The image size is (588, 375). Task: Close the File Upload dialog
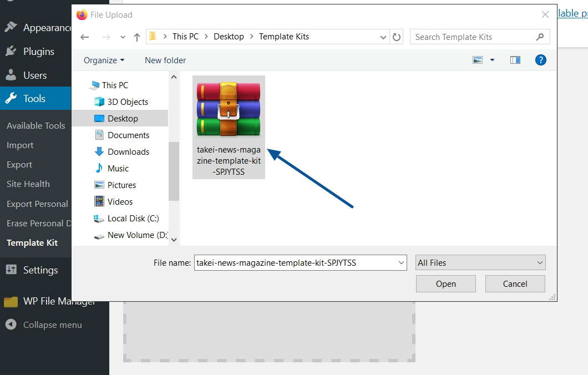point(545,14)
